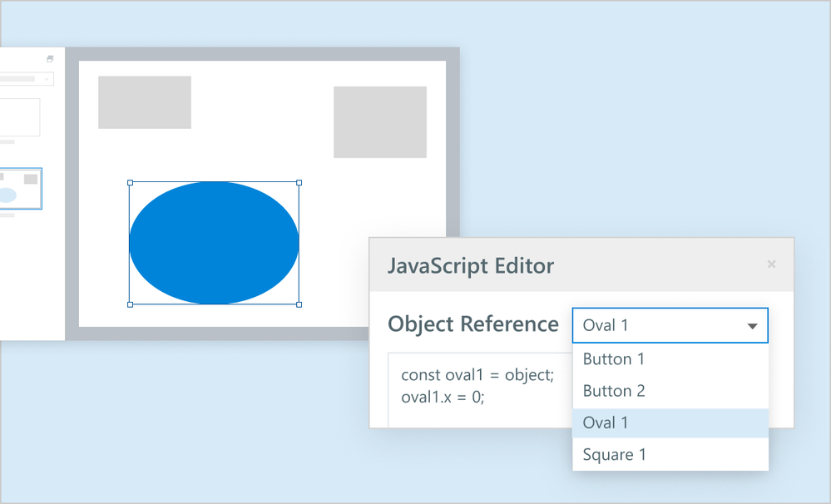Open the slide panel dropdown selector

(27, 79)
